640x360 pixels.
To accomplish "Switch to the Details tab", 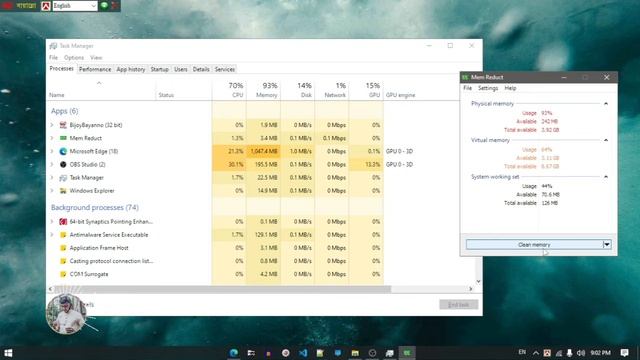I will click(x=201, y=69).
